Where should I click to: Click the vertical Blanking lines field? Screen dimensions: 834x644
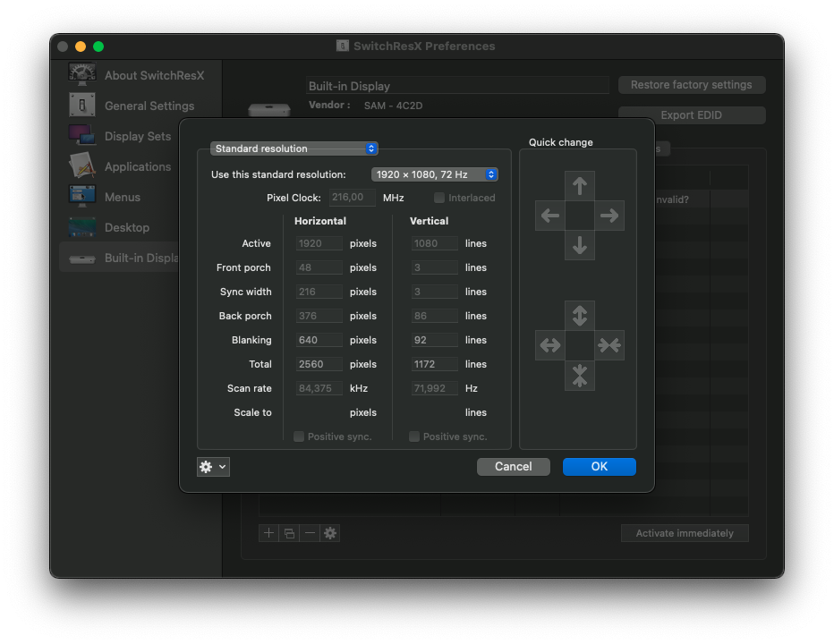click(435, 340)
